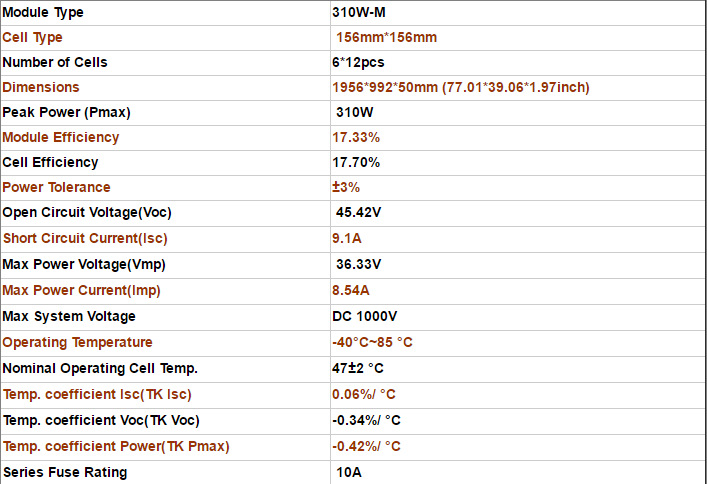Click the 'Power Tolerance' label
The height and width of the screenshot is (484, 707).
56,187
